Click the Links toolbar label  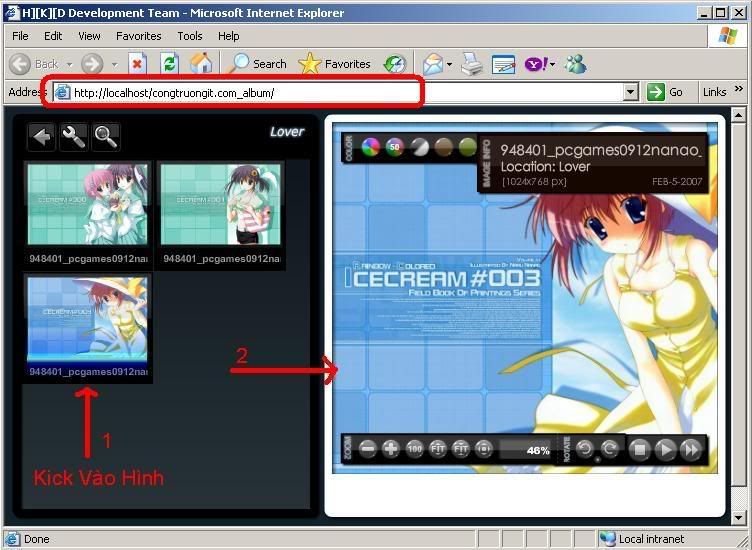point(715,92)
